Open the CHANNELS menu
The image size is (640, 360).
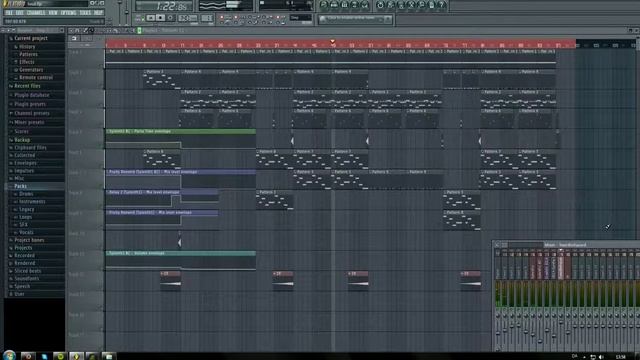click(36, 13)
